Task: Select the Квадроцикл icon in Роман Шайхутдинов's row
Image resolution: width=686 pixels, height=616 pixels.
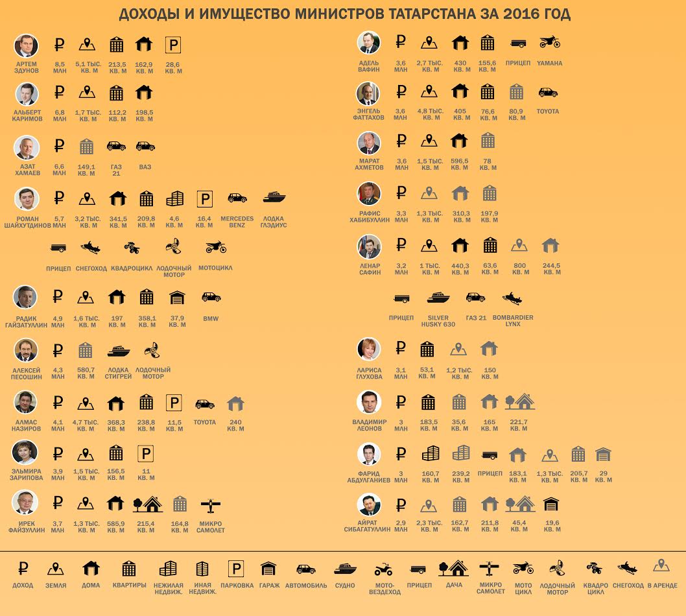Action: point(132,247)
